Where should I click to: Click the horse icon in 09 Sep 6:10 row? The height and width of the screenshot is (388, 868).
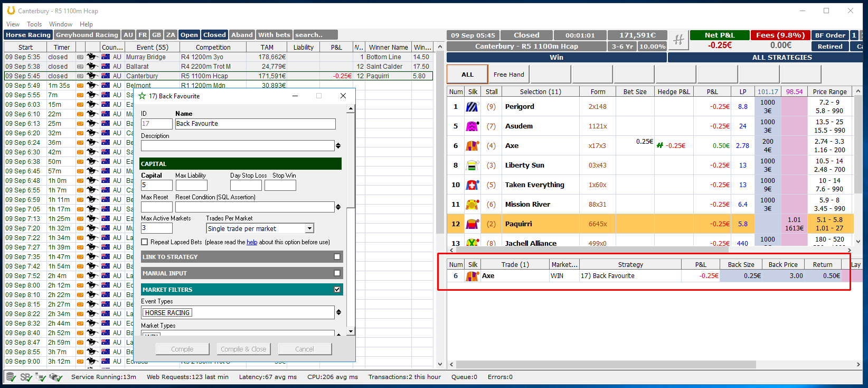click(92, 114)
